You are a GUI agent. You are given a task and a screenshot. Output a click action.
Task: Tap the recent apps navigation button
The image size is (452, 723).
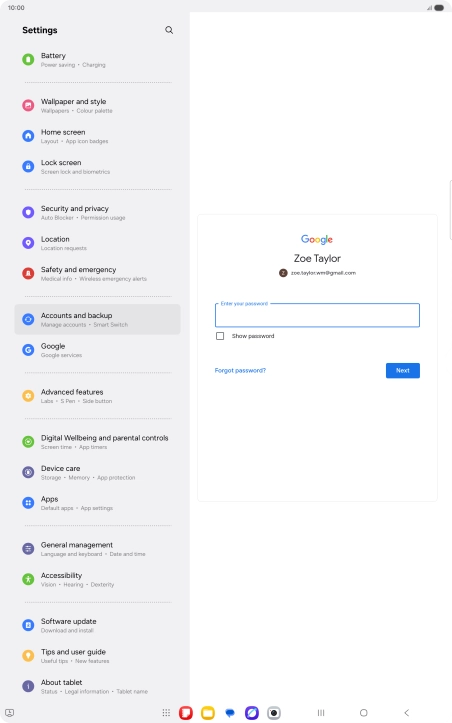tap(321, 713)
